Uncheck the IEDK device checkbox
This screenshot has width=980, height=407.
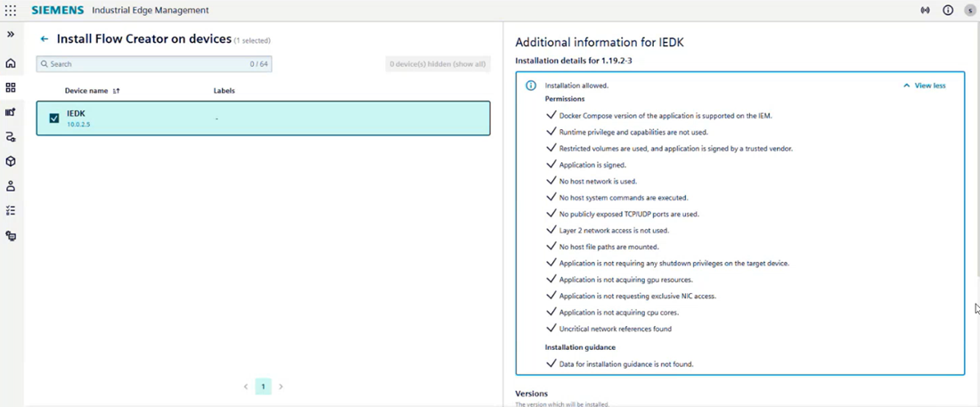[54, 118]
